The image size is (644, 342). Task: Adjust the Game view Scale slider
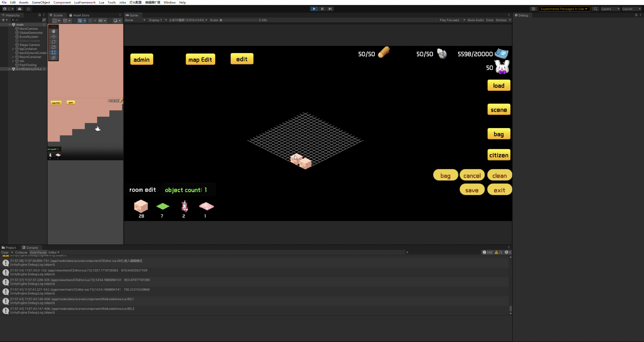pos(238,20)
